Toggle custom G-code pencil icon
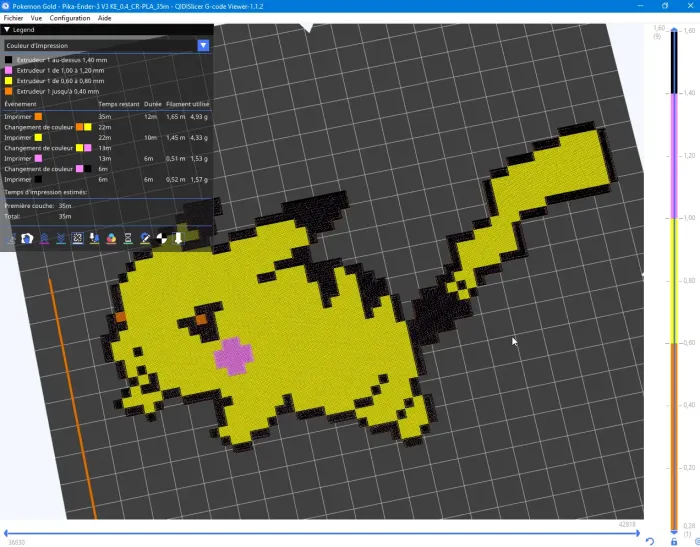 tap(145, 239)
